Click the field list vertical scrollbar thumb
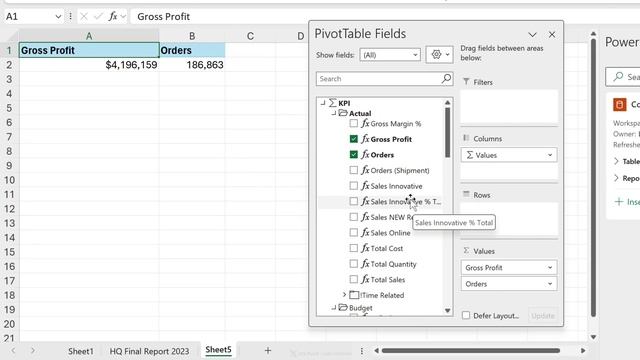This screenshot has width=640, height=360. (447, 132)
